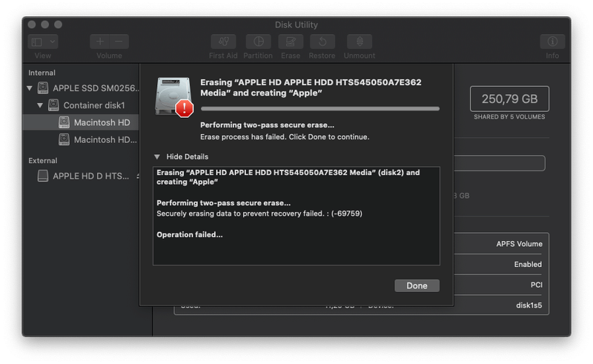
Task: Click the 'disk1s5' device value
Action: (529, 305)
